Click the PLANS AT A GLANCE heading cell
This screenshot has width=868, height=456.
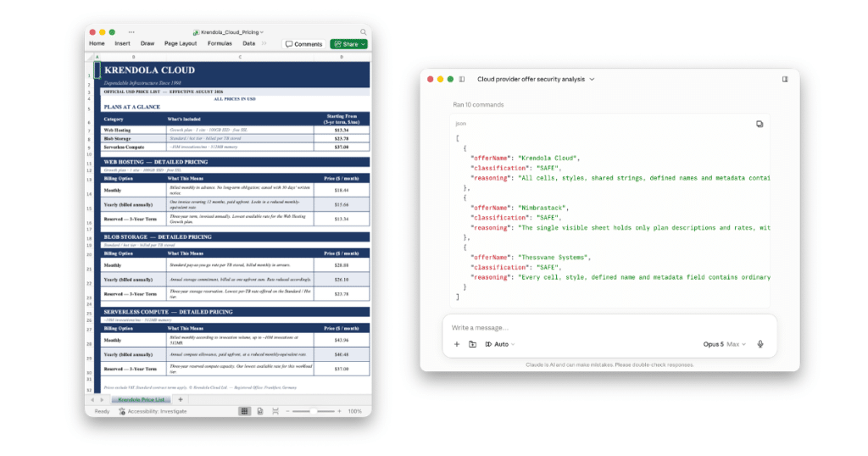(x=131, y=107)
